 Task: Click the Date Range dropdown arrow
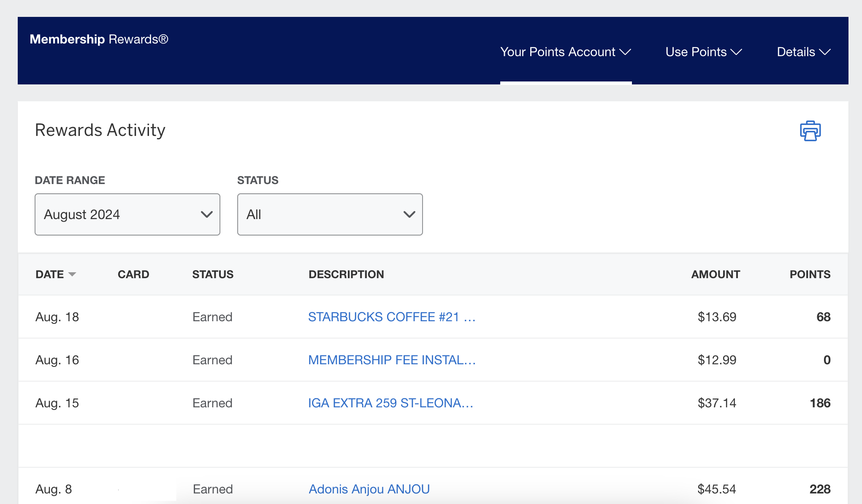coord(207,214)
